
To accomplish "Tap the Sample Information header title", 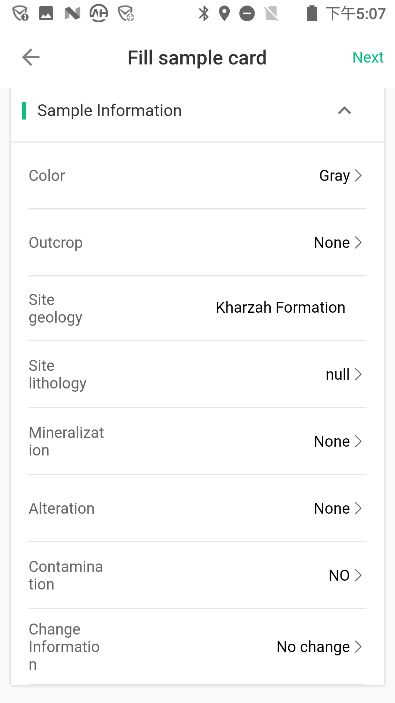I will click(x=109, y=110).
